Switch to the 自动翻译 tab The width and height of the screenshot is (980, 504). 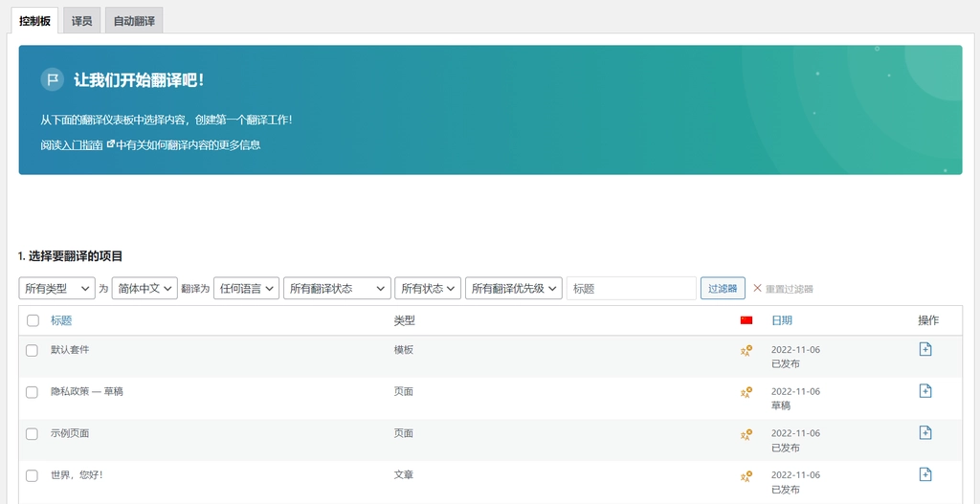134,20
